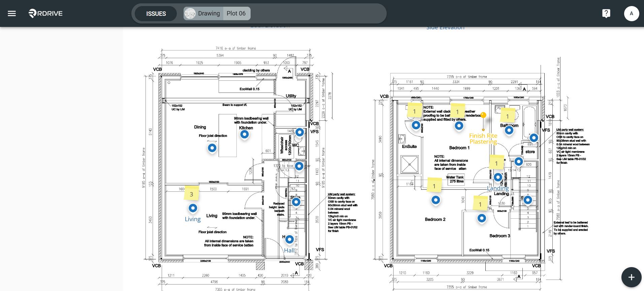Open the help question-mark icon
This screenshot has width=644, height=291.
(x=606, y=13)
